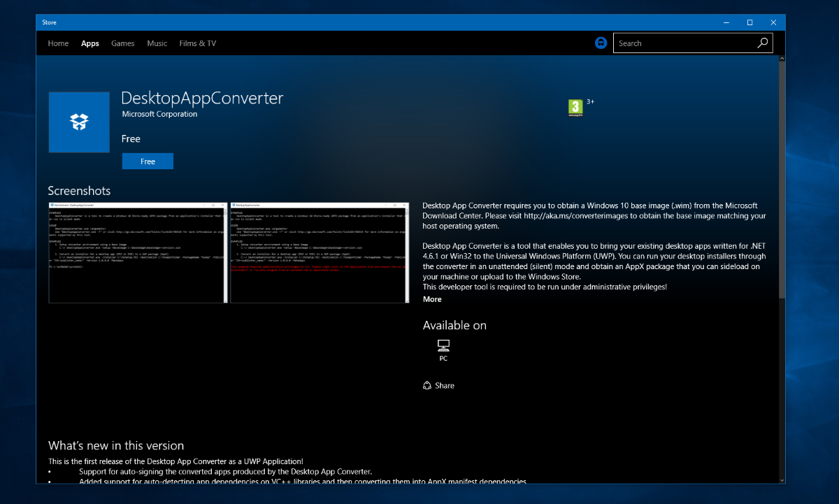Maximize the Store window
Image resolution: width=839 pixels, height=504 pixels.
tap(750, 22)
